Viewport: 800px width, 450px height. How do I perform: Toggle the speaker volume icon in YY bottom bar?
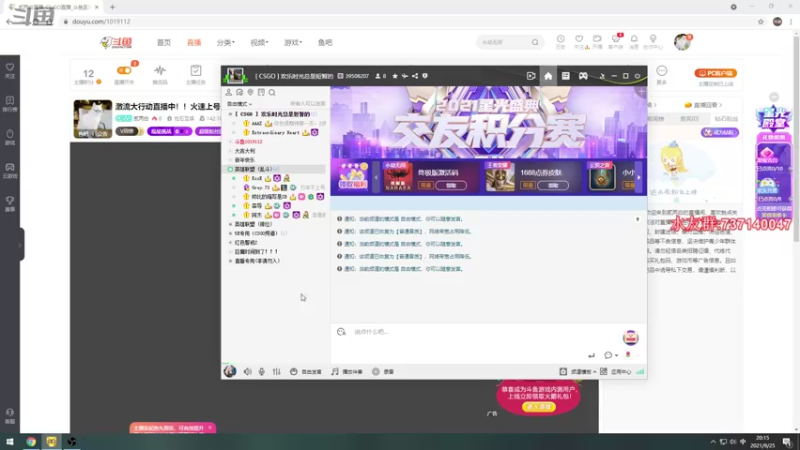(247, 372)
